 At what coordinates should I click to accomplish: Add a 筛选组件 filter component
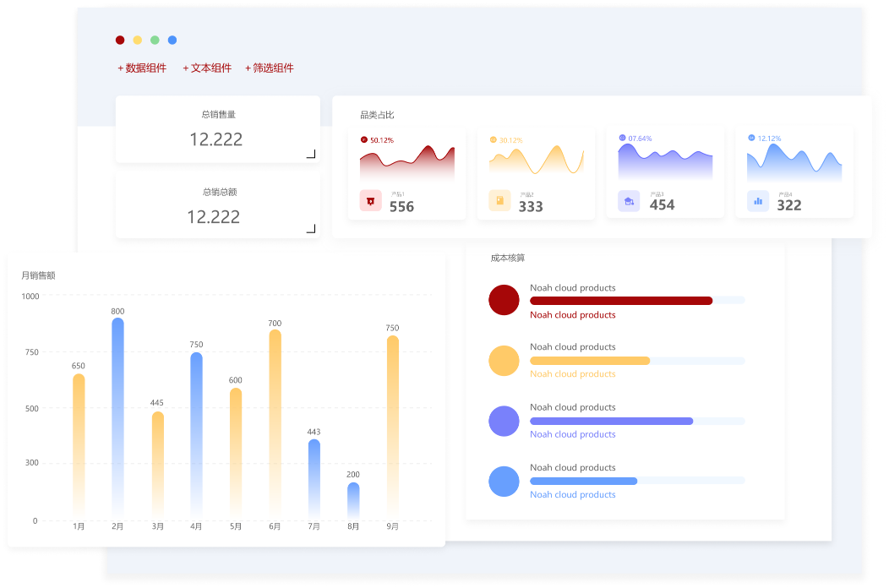[270, 68]
